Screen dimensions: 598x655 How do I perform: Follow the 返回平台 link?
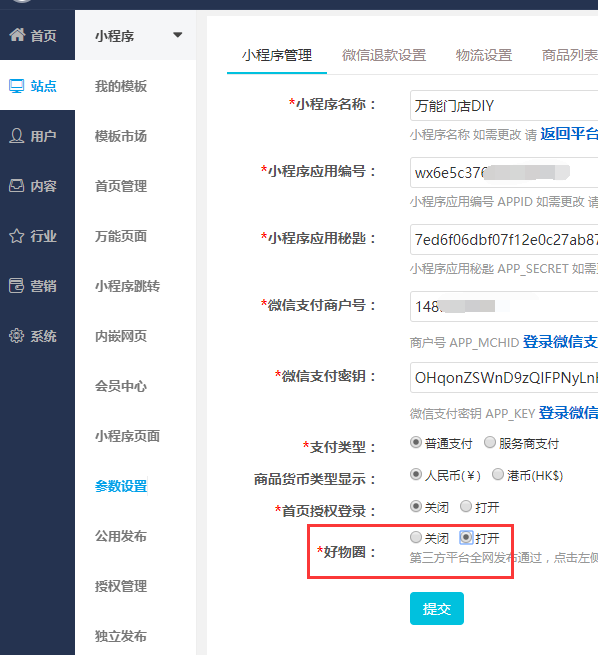[569, 134]
